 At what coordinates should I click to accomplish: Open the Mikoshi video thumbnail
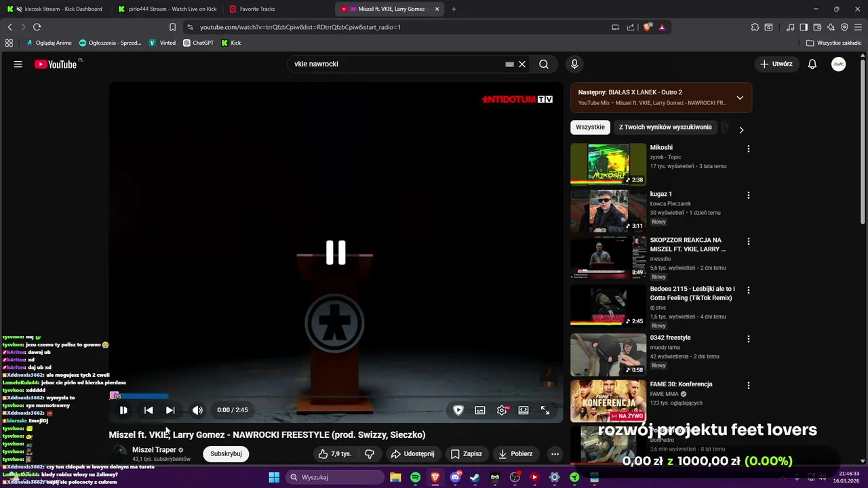point(608,164)
